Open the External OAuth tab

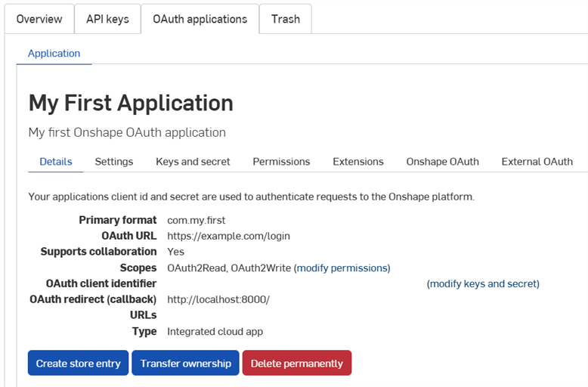tap(537, 162)
